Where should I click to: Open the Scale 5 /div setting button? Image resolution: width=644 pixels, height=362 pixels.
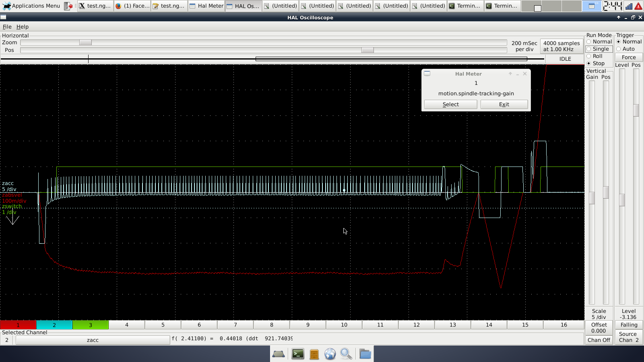tap(599, 314)
